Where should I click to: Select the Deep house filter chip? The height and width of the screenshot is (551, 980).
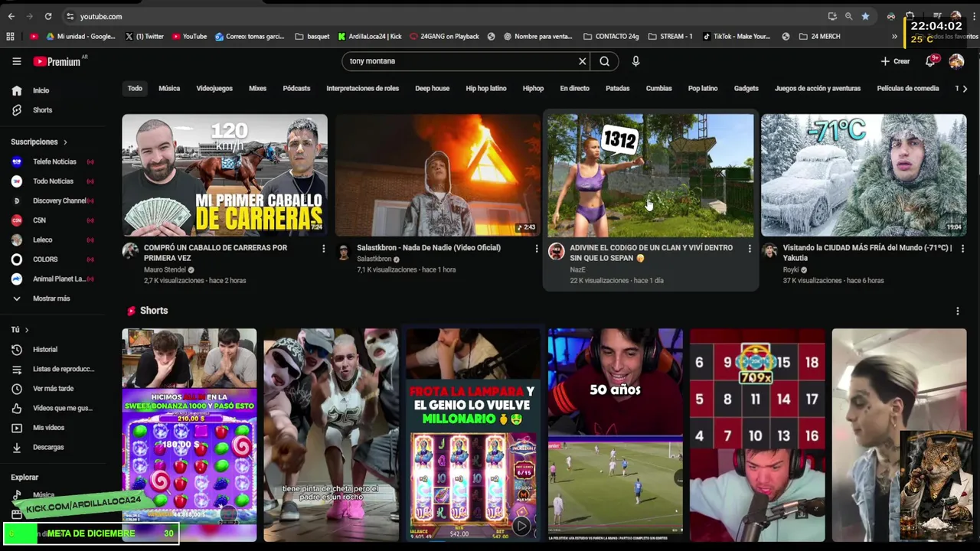433,89
